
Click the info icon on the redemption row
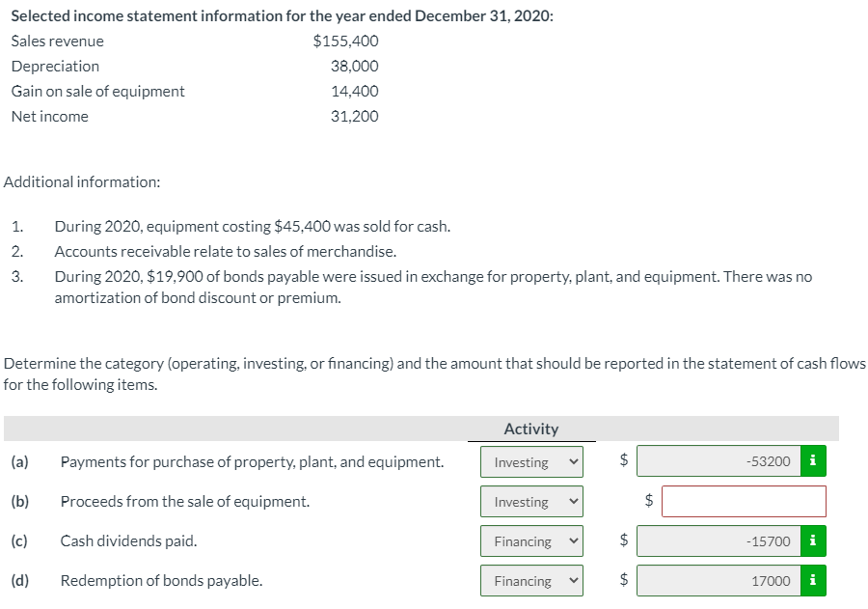point(813,580)
